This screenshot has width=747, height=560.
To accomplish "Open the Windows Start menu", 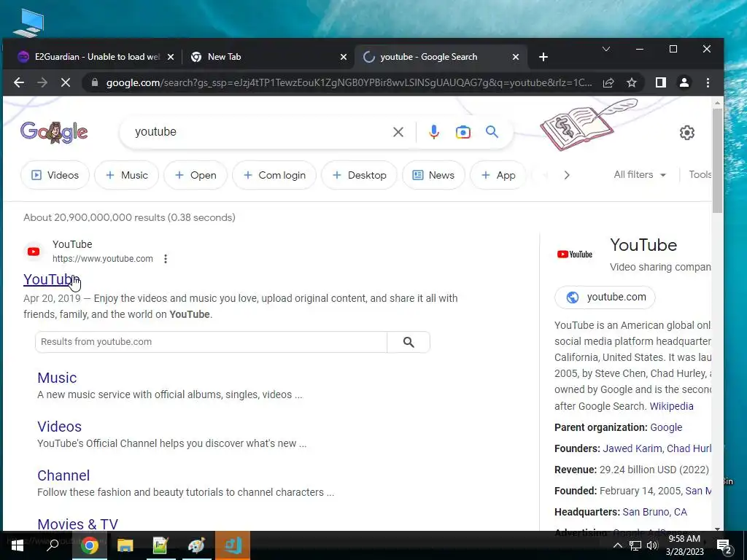I will pos(17,545).
